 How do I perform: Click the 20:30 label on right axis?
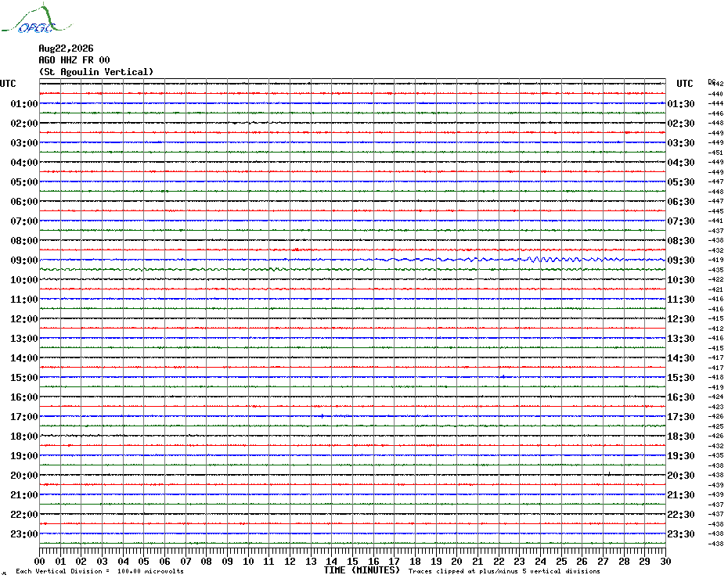pyautogui.click(x=681, y=476)
